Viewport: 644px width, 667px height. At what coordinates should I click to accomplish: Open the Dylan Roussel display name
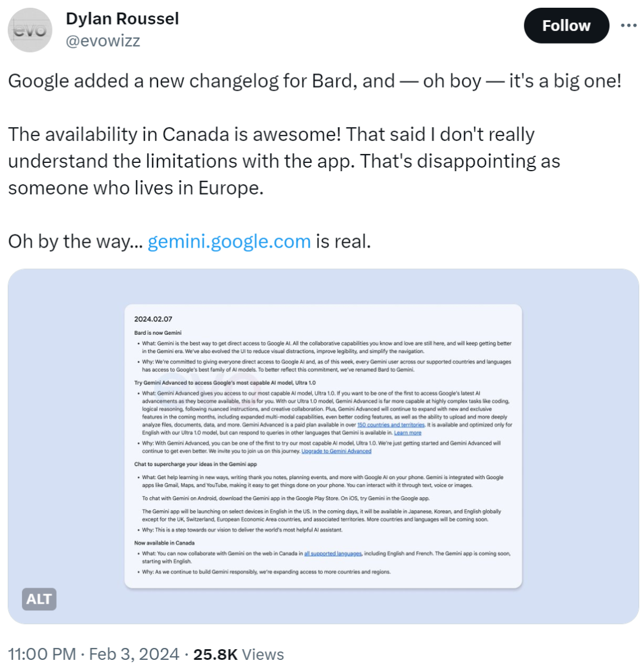122,18
